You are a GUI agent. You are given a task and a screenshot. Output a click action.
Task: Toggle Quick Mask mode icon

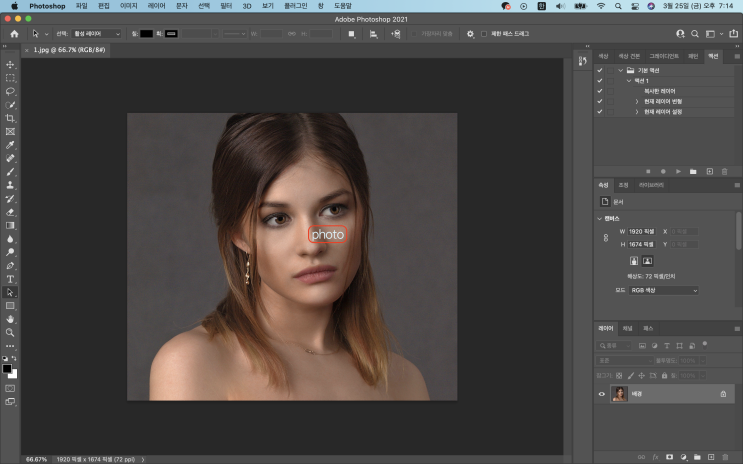tap(10, 388)
